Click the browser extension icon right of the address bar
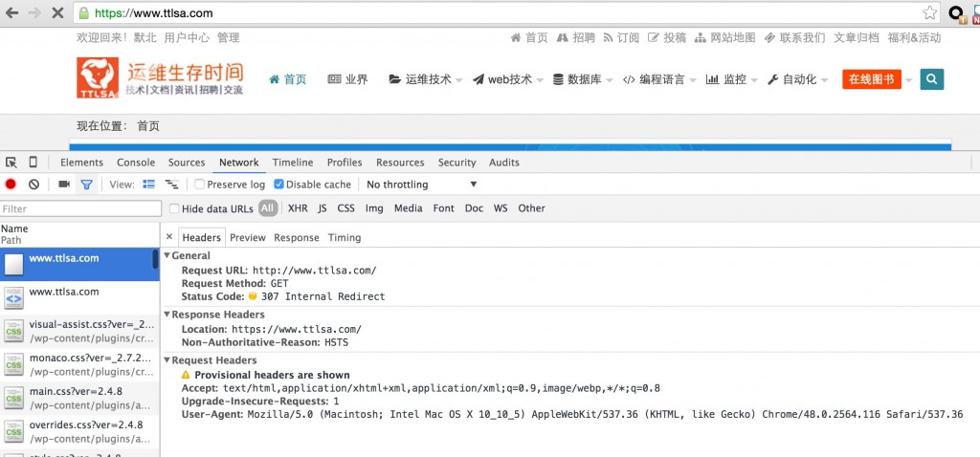The image size is (980, 457). tap(956, 12)
